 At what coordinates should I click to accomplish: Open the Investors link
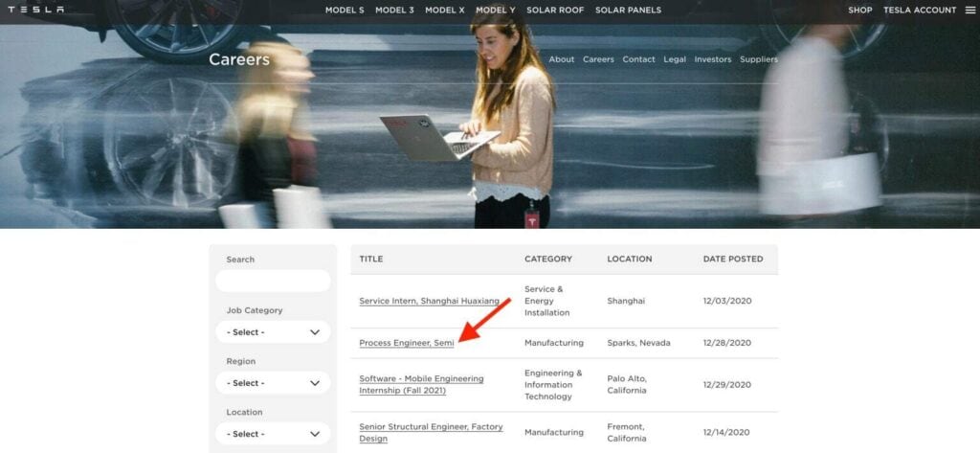tap(712, 59)
